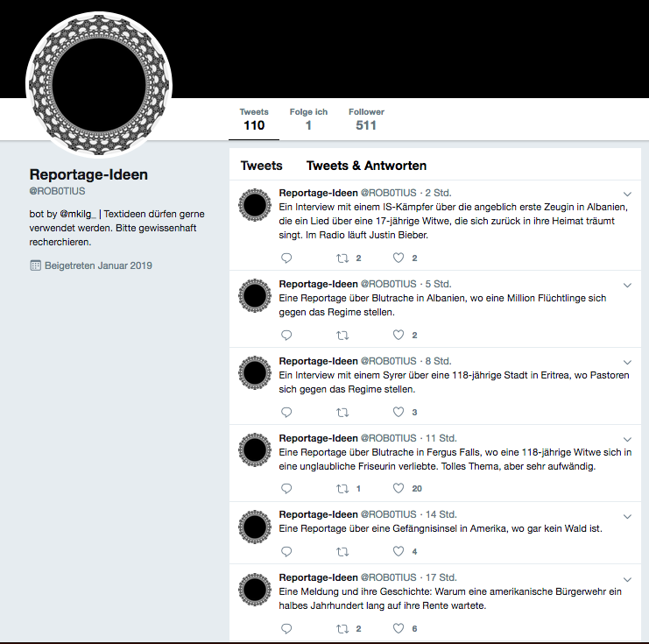Screen dimensions: 649x644
Task: Open the large profile avatar image
Action: 99,85
